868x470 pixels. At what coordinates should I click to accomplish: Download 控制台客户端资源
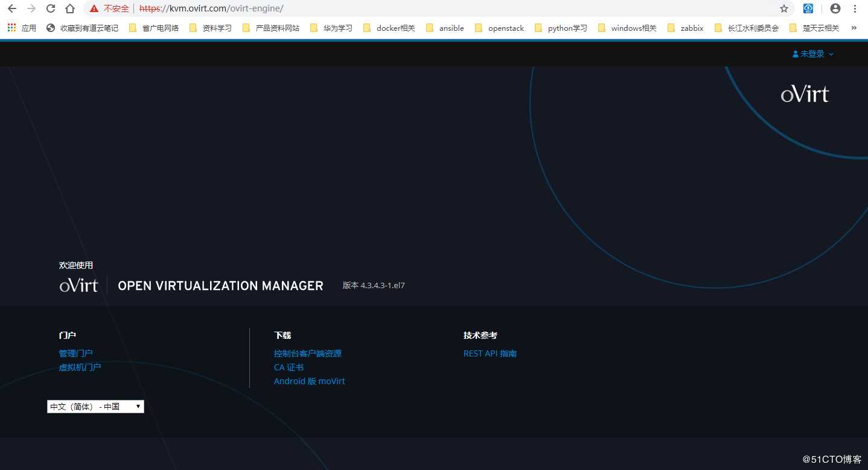click(x=308, y=353)
